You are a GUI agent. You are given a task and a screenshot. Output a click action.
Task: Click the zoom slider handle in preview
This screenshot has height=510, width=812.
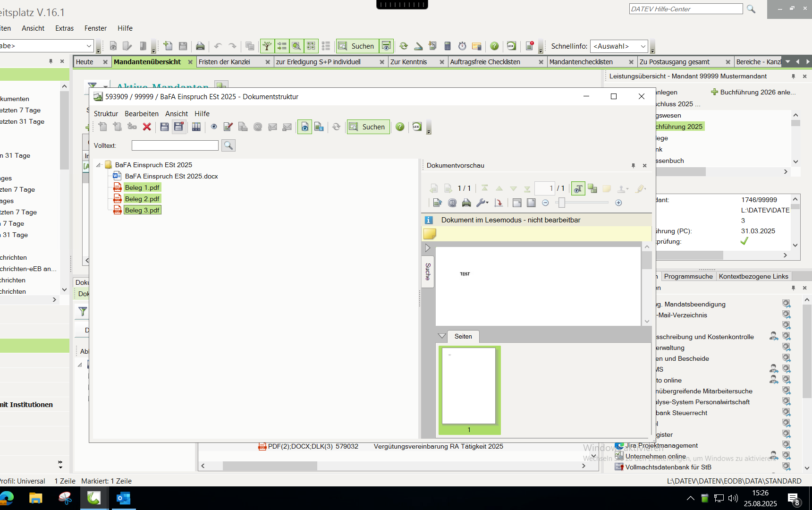coord(561,203)
